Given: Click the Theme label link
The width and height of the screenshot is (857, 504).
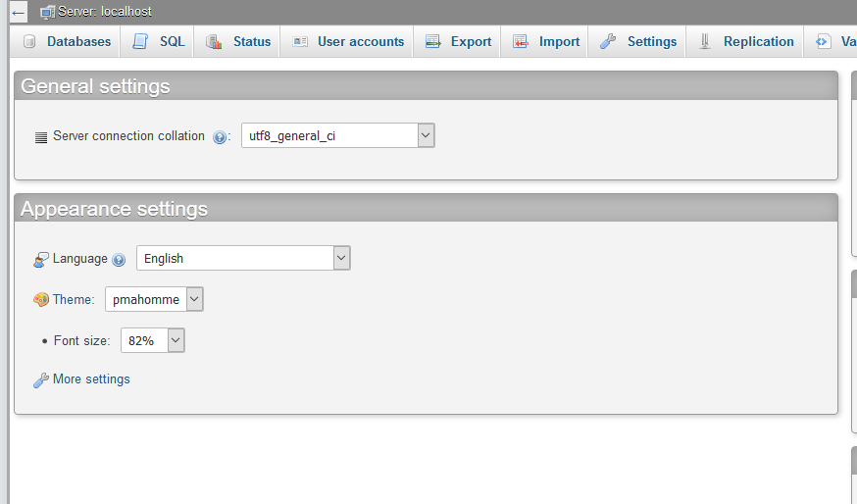Looking at the screenshot, I should (x=74, y=300).
